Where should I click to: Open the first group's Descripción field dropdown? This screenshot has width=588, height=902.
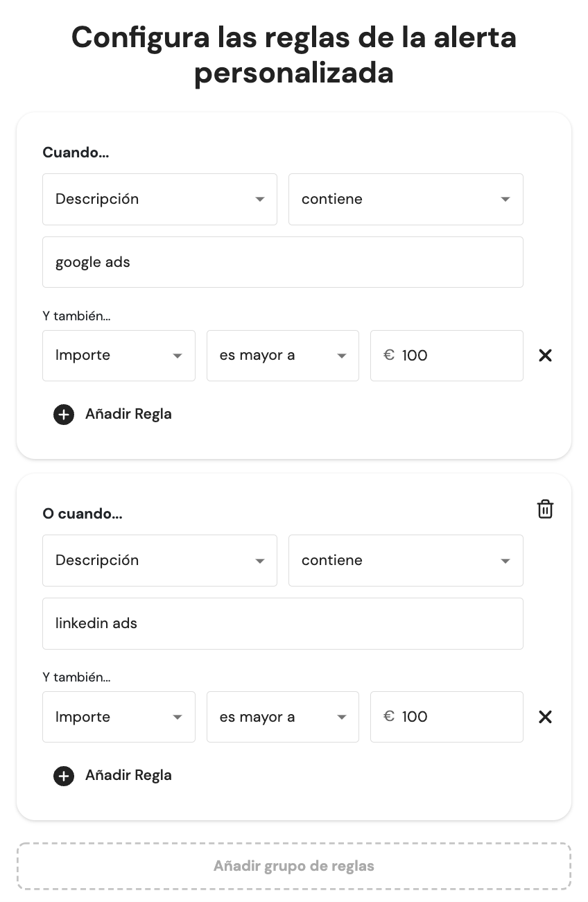159,200
